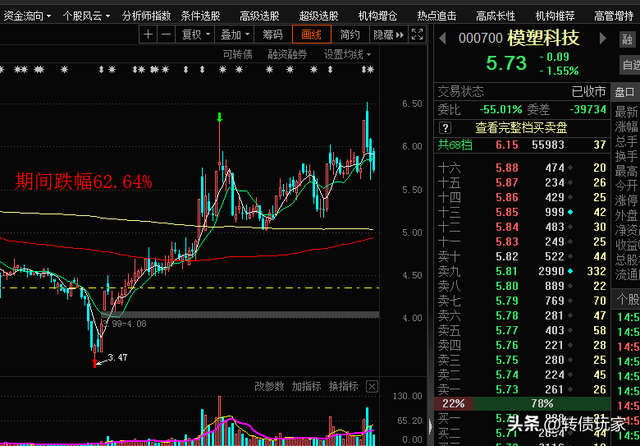Click the 交易状态 已收市 status row
The image size is (640, 446).
(522, 91)
